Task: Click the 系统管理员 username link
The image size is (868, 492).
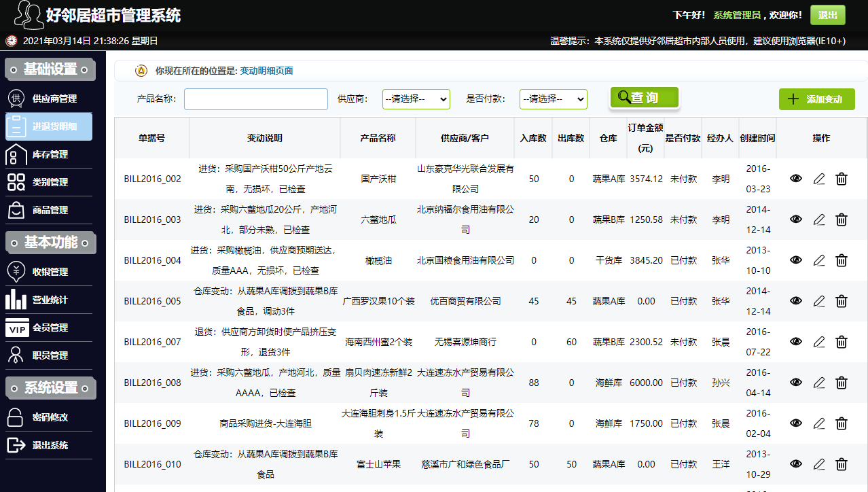Action: click(736, 15)
